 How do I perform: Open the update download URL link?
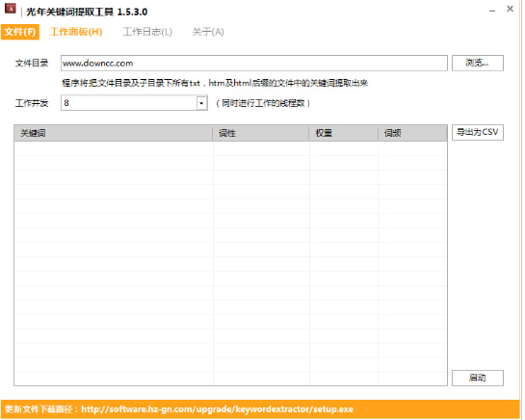coord(217,409)
